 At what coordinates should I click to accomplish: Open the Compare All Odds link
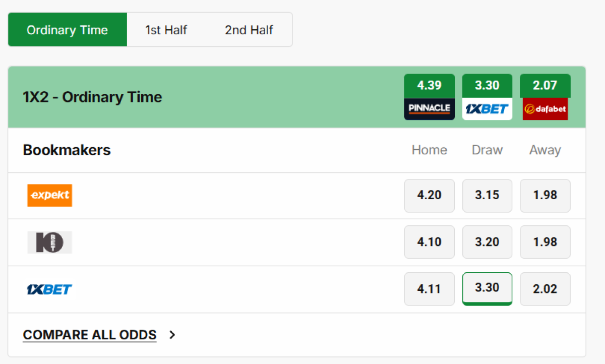click(x=90, y=335)
